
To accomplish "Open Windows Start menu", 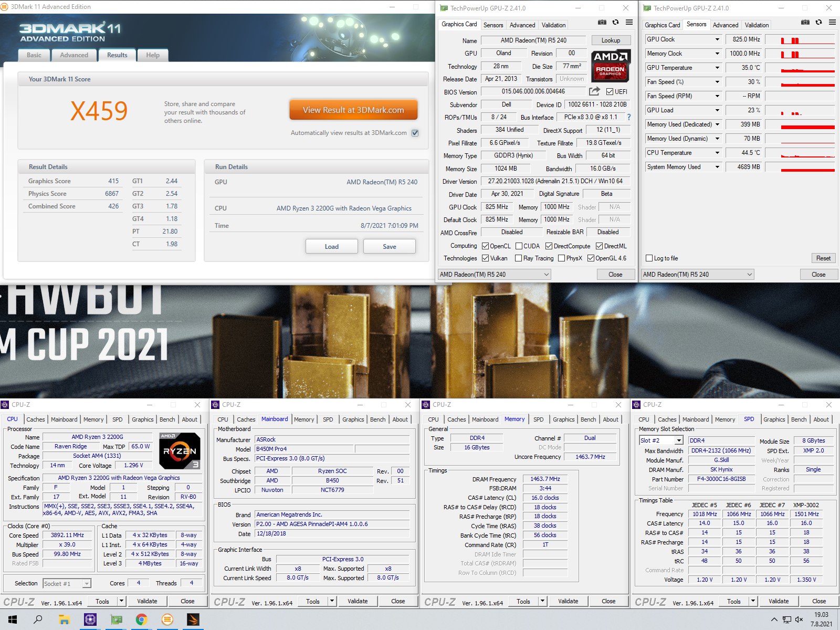I will [x=12, y=619].
